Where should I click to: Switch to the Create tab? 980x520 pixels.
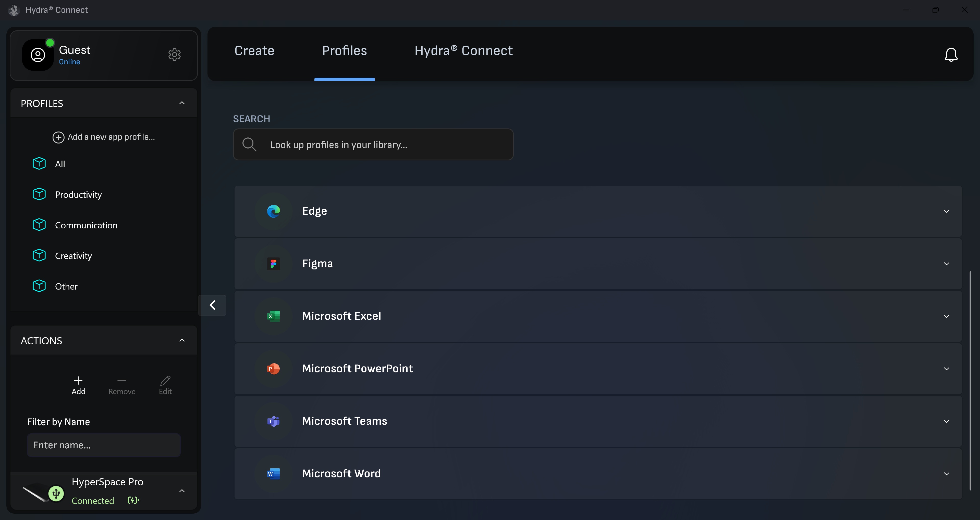coord(254,50)
